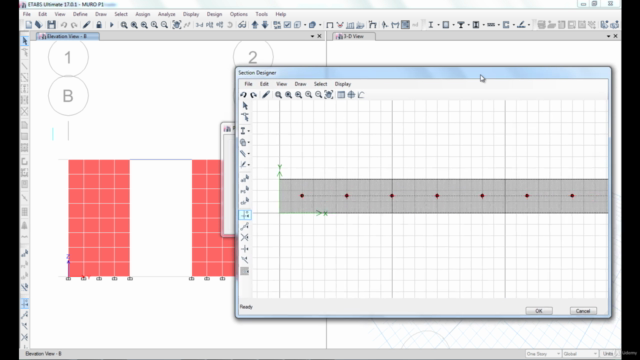Click the Save icon in ETABS toolbar

coord(51,25)
